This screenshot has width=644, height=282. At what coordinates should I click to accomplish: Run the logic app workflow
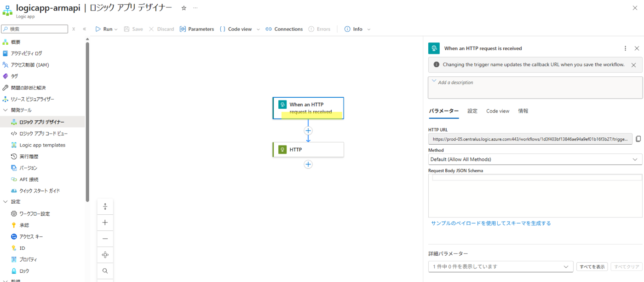(x=103, y=29)
